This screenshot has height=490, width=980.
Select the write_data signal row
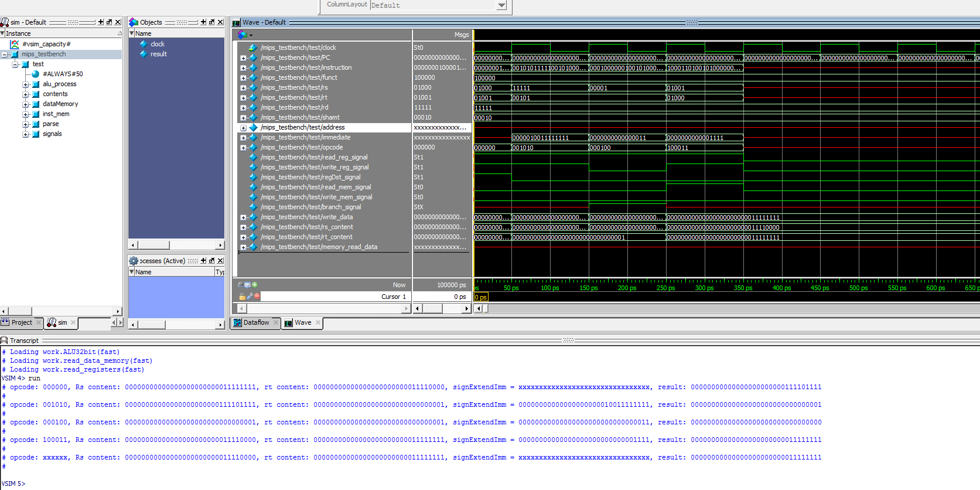(x=306, y=217)
